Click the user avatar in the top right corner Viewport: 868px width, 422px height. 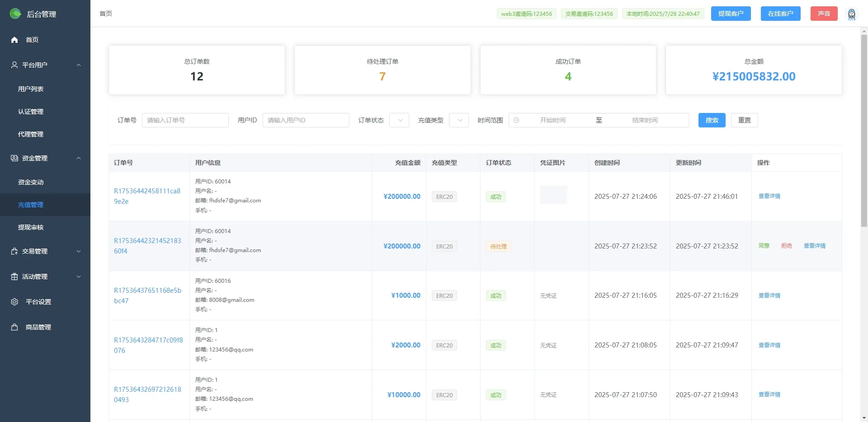pyautogui.click(x=852, y=14)
